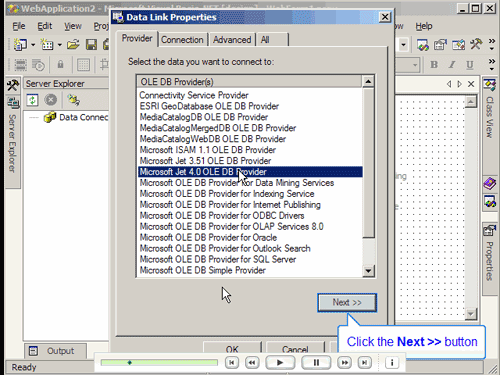500x375 pixels.
Task: Open the Toolbox hammer icon
Action: (x=13, y=85)
